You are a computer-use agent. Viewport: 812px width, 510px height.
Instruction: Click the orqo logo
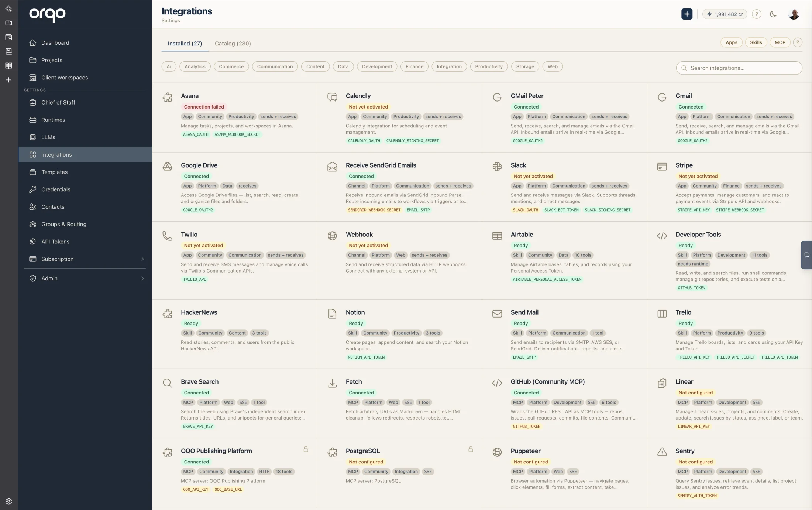click(x=47, y=14)
